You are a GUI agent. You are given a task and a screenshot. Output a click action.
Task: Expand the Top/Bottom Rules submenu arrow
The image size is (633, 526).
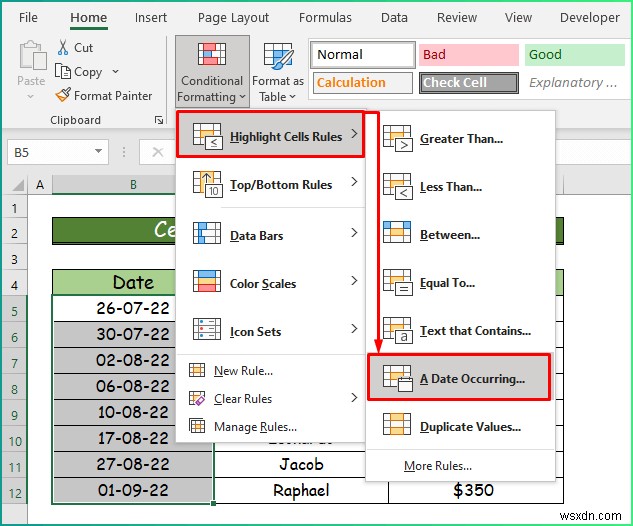pyautogui.click(x=354, y=182)
